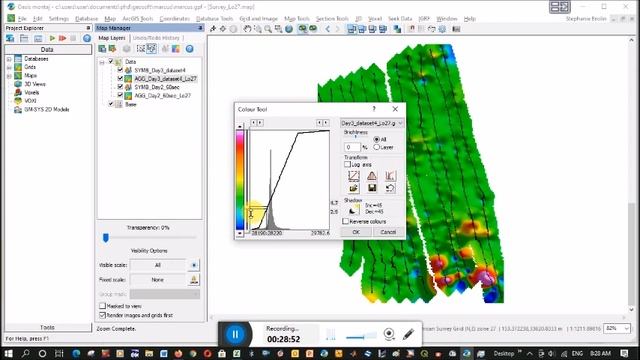This screenshot has width=640, height=360.
Task: Toggle AGG_Day3_dataset4_Lo27 layer checkbox
Action: [x=120, y=78]
